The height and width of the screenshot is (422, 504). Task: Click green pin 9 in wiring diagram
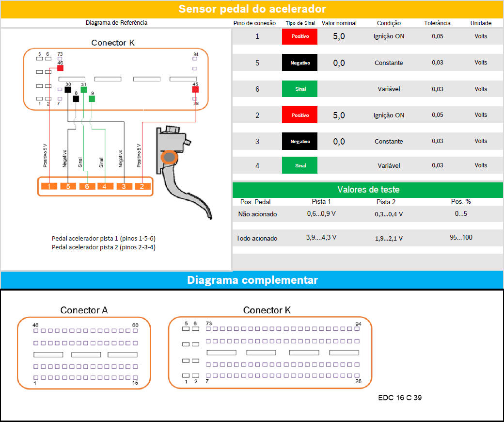tap(92, 99)
